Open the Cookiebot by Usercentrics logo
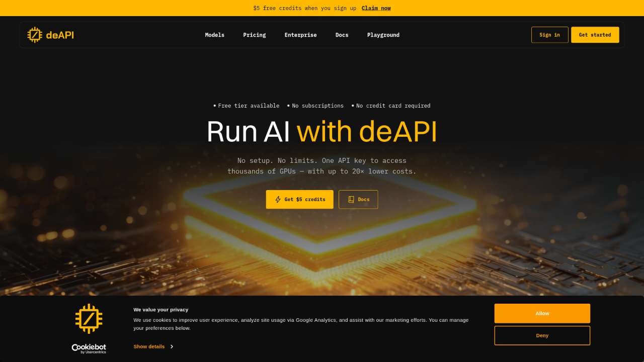The image size is (644, 362). pos(89,348)
